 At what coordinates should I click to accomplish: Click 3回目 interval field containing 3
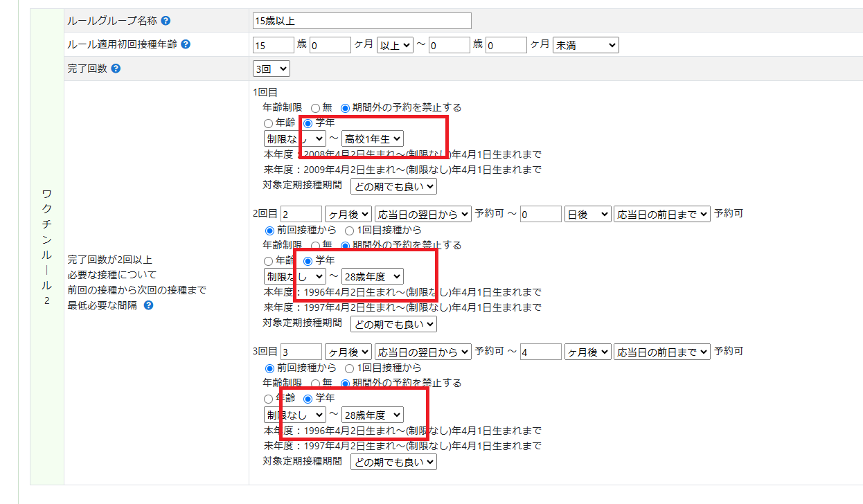[301, 352]
